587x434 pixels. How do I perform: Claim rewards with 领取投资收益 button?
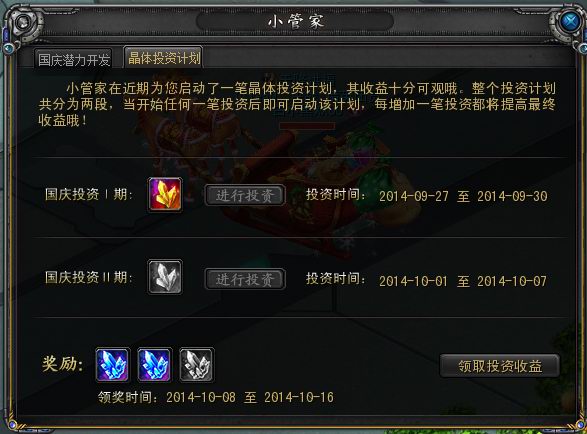click(x=500, y=365)
